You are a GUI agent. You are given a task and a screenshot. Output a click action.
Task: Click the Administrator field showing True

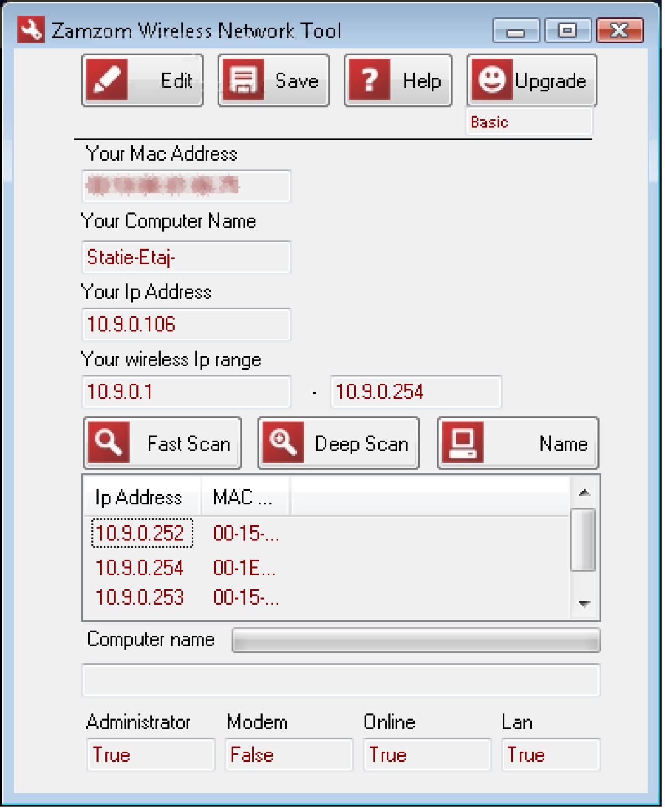[151, 754]
